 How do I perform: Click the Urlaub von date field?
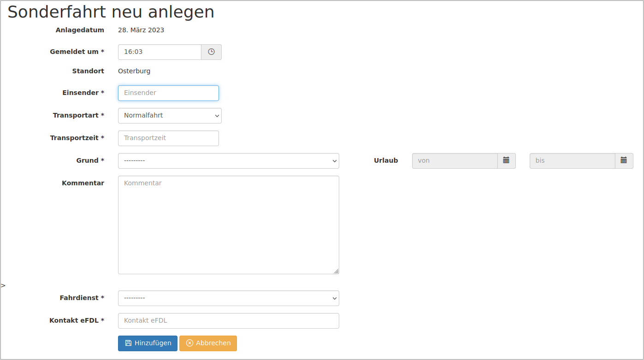click(x=455, y=161)
